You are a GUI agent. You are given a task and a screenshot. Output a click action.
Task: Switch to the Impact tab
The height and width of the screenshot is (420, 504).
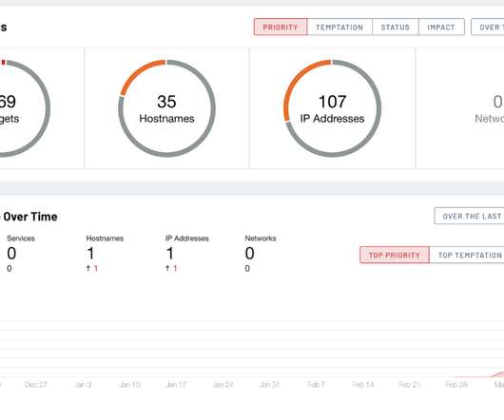pyautogui.click(x=441, y=27)
